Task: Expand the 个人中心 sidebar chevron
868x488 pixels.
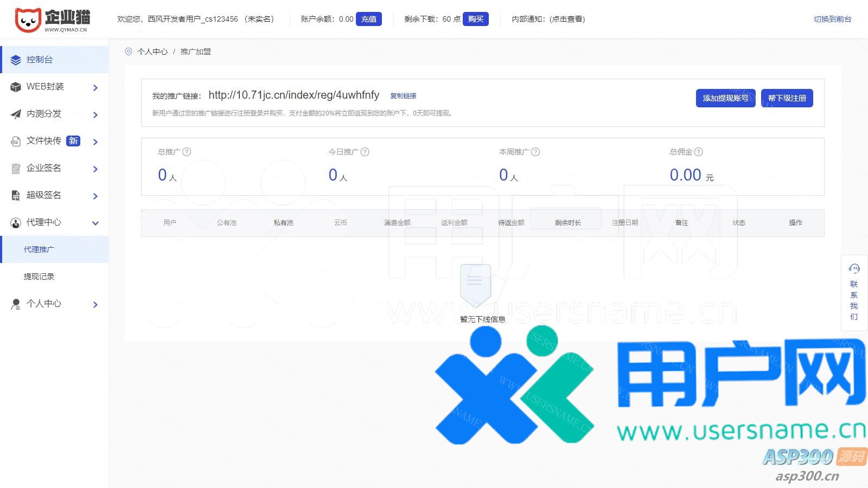Action: pyautogui.click(x=95, y=305)
